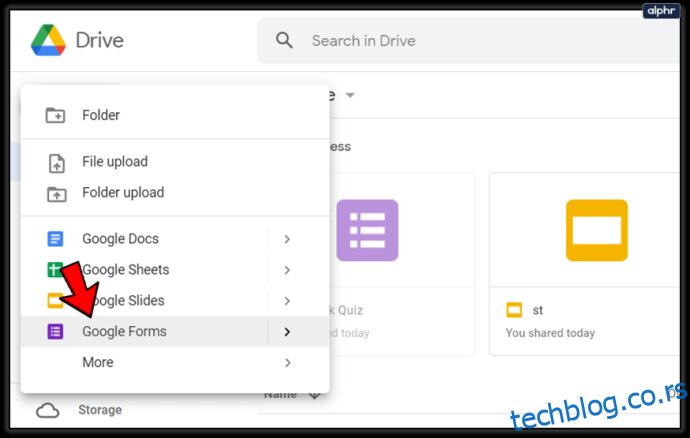Expand the Google Forms submenu arrow
Viewport: 690px width, 438px height.
pos(287,331)
